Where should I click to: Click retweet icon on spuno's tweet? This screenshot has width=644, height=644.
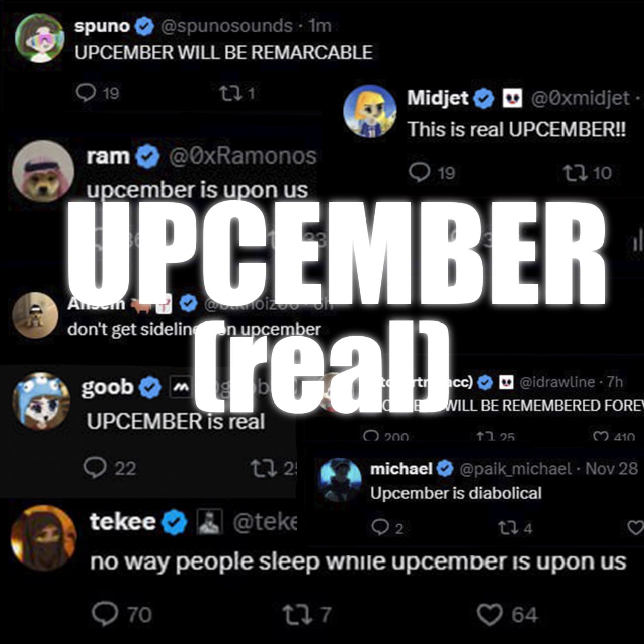[x=232, y=93]
